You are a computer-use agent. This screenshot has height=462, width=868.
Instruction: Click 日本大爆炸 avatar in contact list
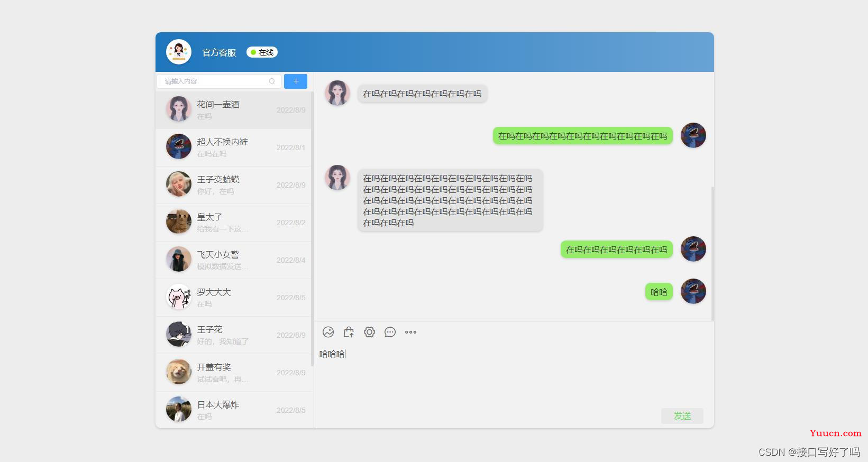click(179, 409)
